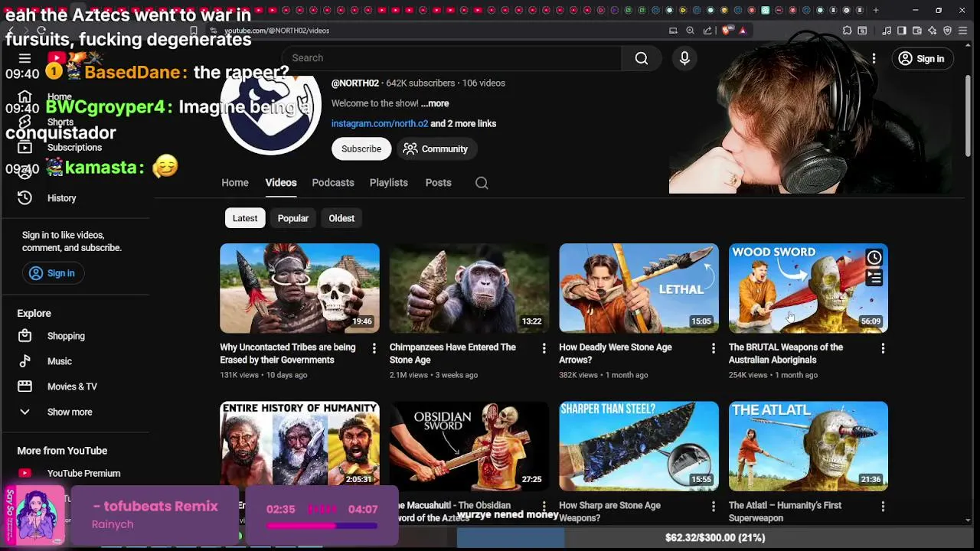
Task: Open The Atlatl video thumbnail
Action: [x=808, y=446]
